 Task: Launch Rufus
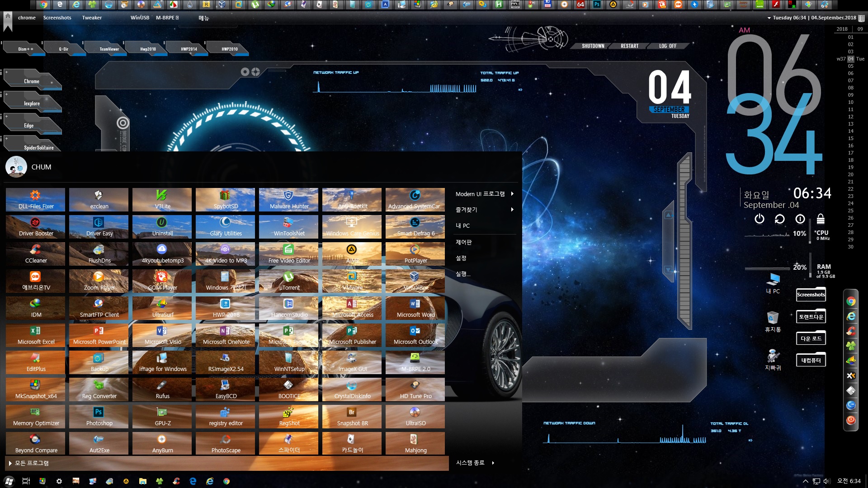(162, 389)
